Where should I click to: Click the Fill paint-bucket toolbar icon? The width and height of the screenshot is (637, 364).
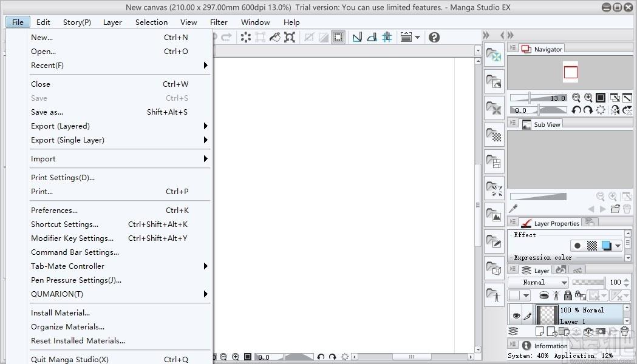[275, 38]
